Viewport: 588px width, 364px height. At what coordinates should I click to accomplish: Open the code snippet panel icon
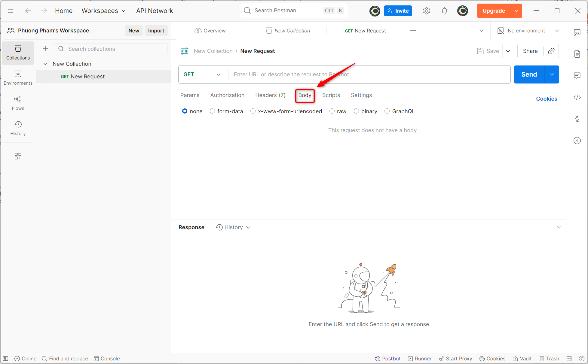[x=577, y=97]
